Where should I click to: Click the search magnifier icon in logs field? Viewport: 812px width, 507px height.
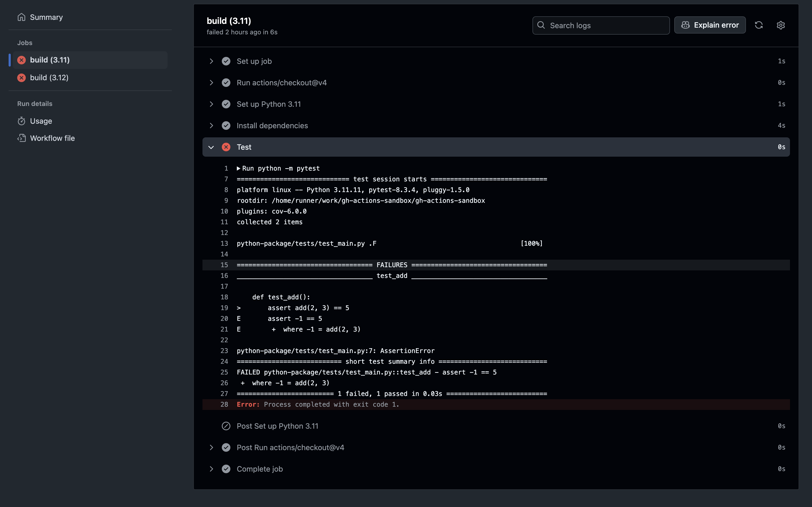[x=541, y=25]
